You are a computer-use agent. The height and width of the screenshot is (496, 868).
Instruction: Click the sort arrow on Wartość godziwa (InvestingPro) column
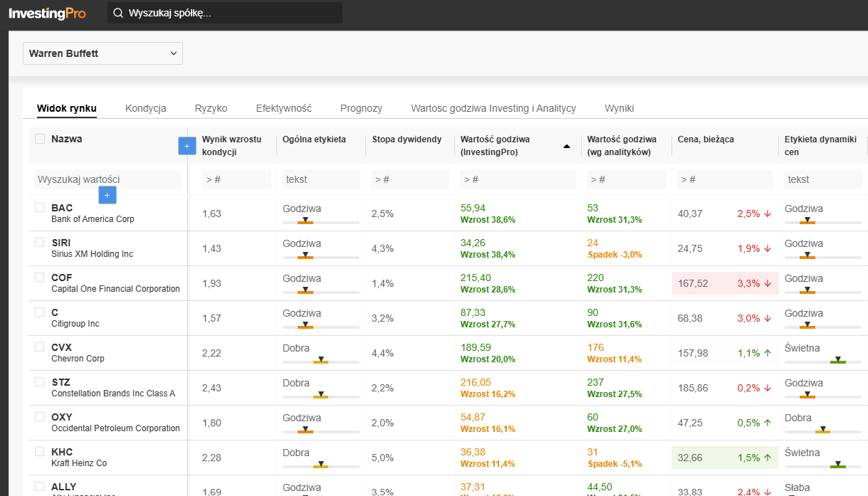(x=567, y=146)
